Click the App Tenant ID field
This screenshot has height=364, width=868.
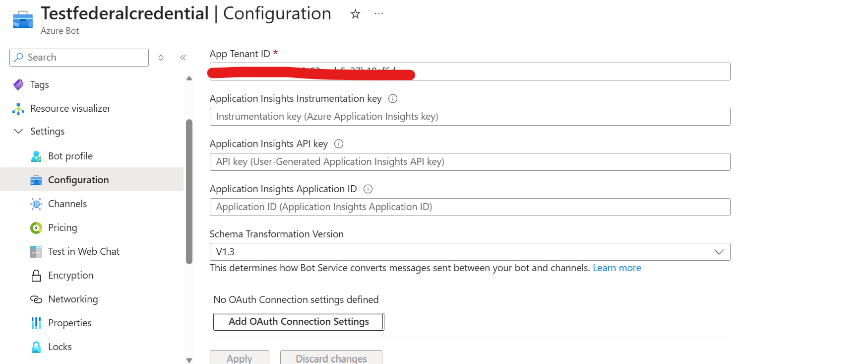coord(470,72)
